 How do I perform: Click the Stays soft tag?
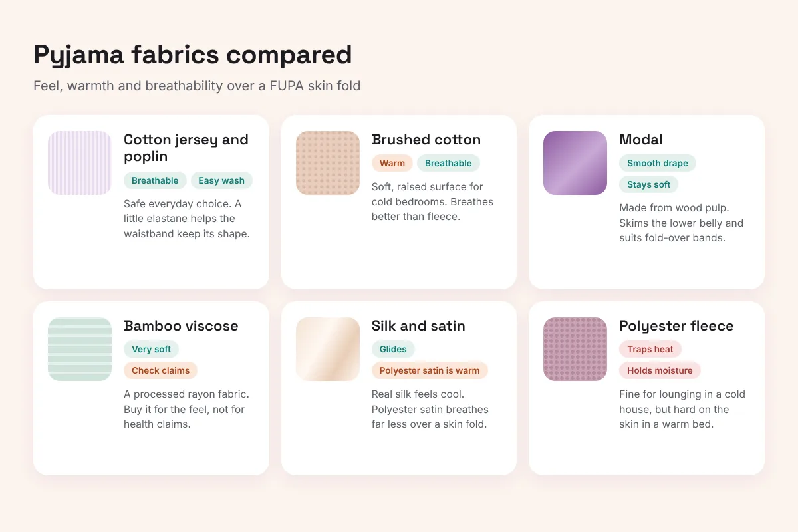coord(649,184)
